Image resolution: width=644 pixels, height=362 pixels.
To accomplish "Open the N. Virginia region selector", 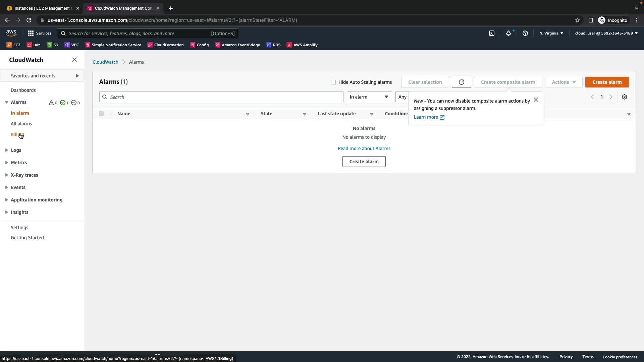I will click(x=551, y=33).
